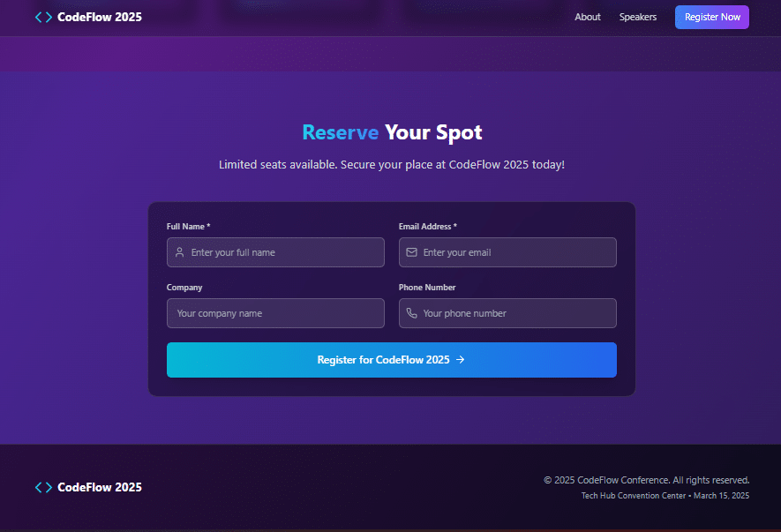
Task: Focus the Enter your email field
Action: 507,252
